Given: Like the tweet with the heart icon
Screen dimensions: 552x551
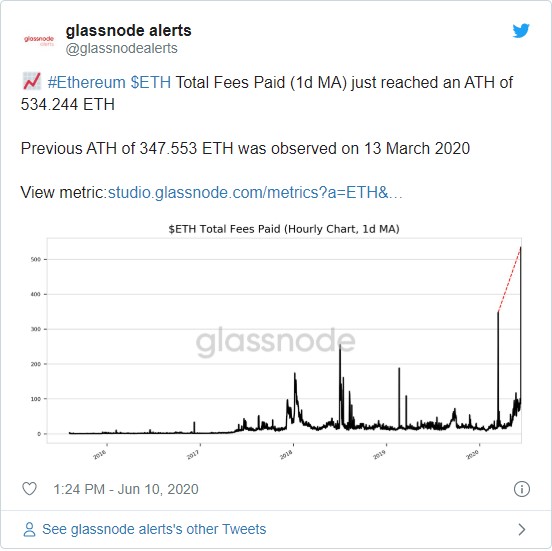Looking at the screenshot, I should pyautogui.click(x=29, y=489).
